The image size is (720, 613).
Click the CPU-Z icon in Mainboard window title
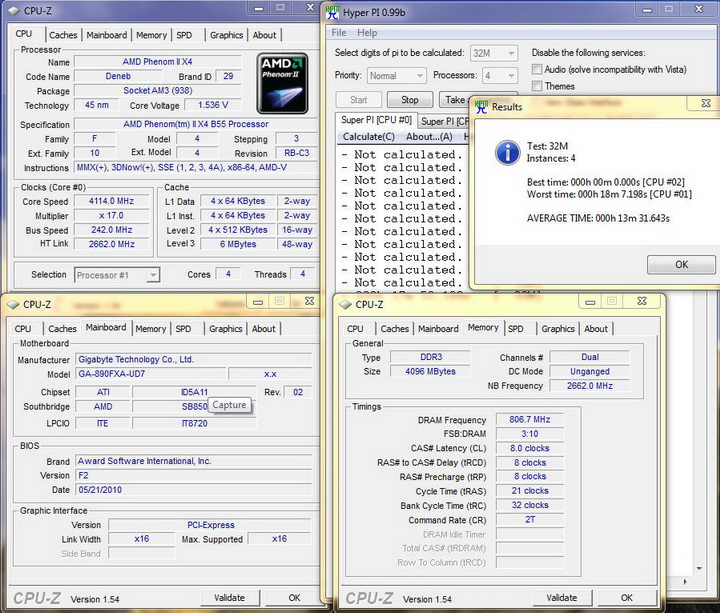point(13,304)
